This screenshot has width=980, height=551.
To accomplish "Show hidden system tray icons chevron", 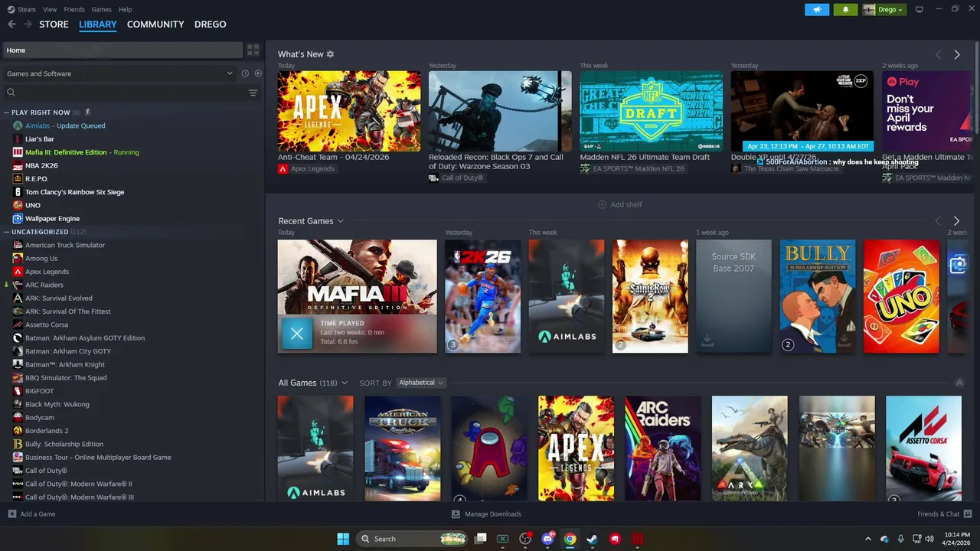I will (x=867, y=539).
